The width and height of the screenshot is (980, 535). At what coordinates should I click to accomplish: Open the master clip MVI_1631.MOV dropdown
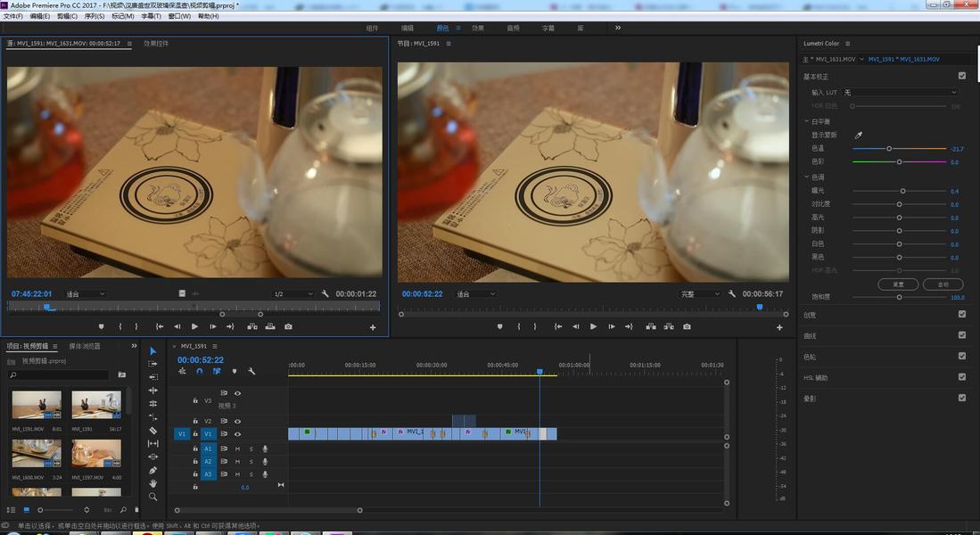coord(862,60)
